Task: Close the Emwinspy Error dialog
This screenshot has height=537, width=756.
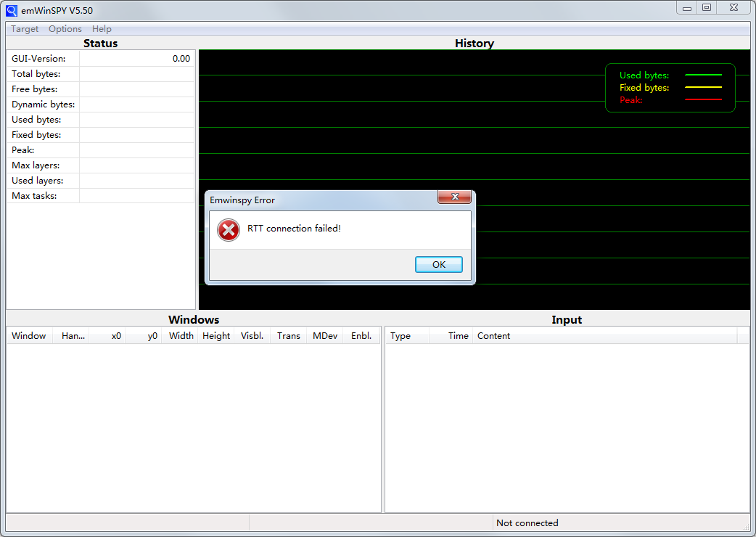Action: click(x=454, y=197)
